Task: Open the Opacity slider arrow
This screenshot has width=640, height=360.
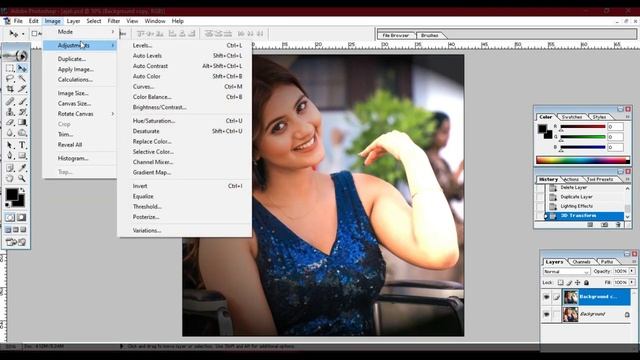Action: coord(632,271)
